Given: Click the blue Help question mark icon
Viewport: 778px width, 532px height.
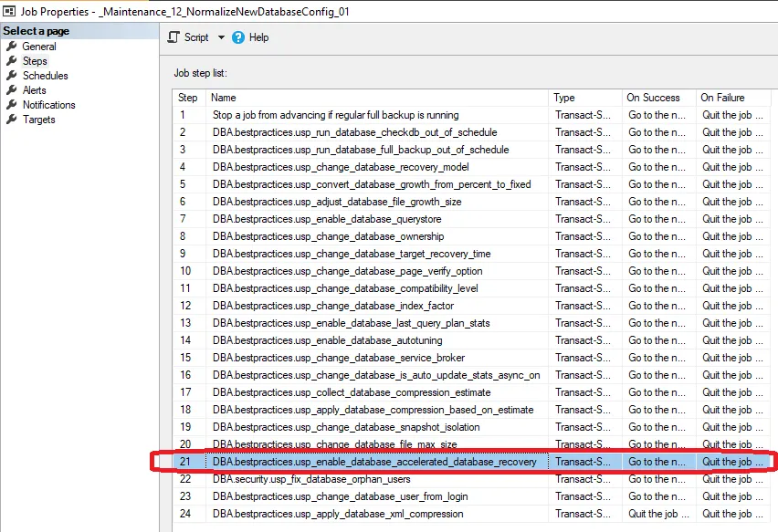Looking at the screenshot, I should point(238,37).
